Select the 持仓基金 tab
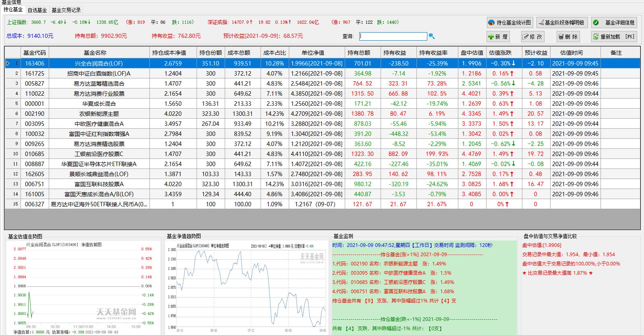Screen dimensions: 644x335 point(13,10)
